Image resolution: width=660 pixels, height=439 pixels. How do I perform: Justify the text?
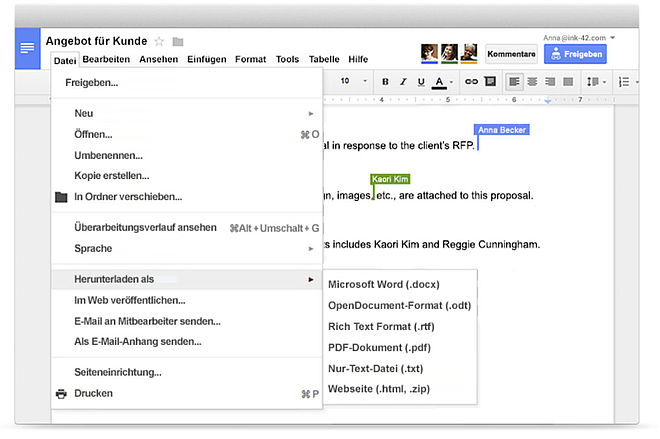coord(568,82)
